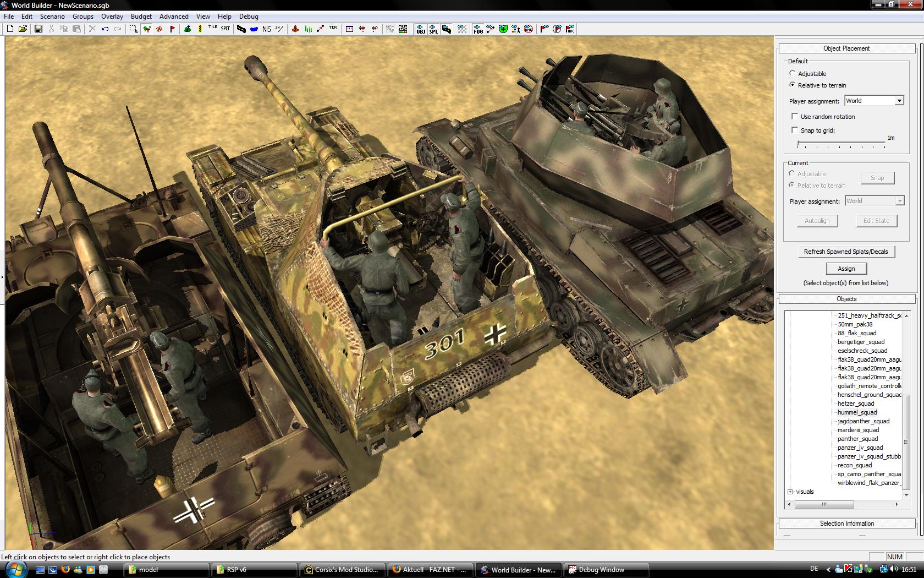
Task: Select Default Relative to terrain radio
Action: 793,85
